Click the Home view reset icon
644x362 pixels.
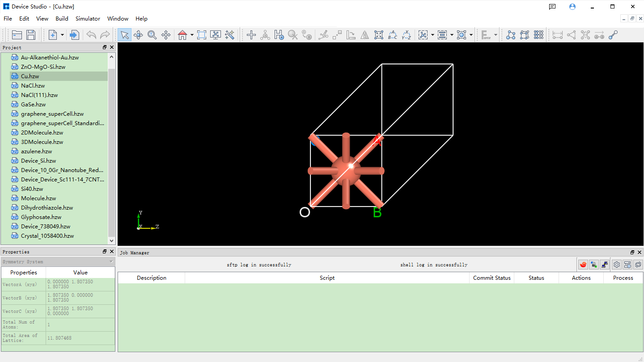182,35
